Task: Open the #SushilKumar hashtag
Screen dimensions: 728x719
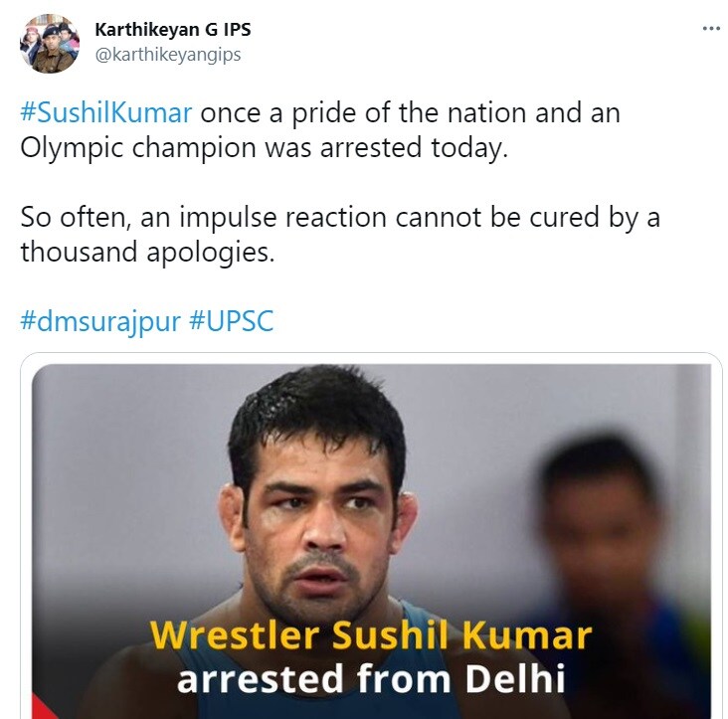Action: pyautogui.click(x=105, y=112)
